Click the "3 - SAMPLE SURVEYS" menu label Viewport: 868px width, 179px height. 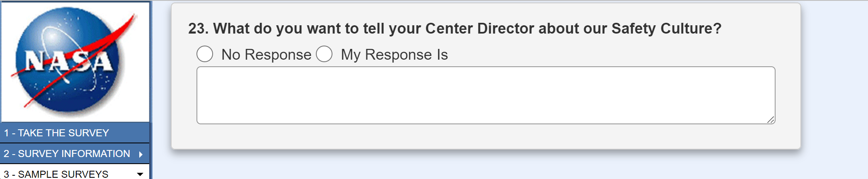pyautogui.click(x=56, y=174)
